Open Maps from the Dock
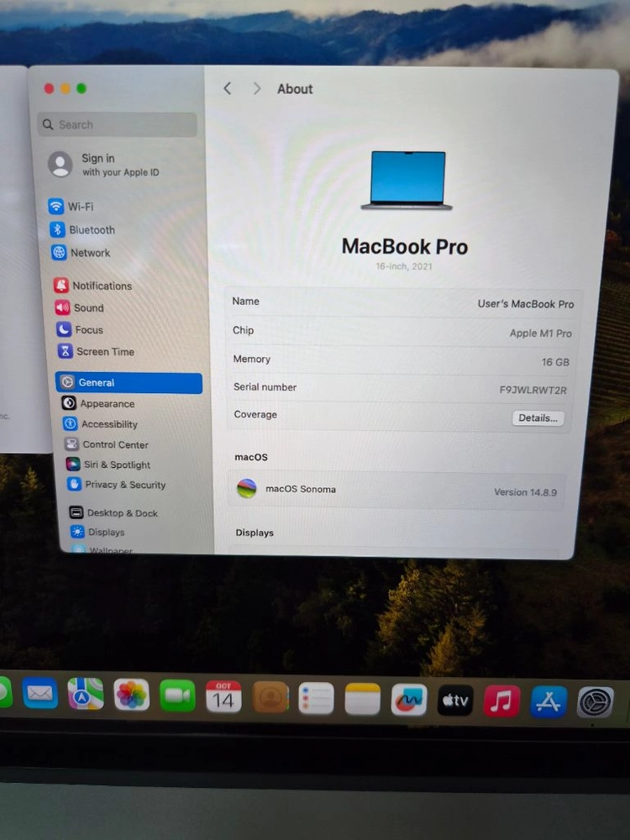This screenshot has width=630, height=840. click(86, 694)
